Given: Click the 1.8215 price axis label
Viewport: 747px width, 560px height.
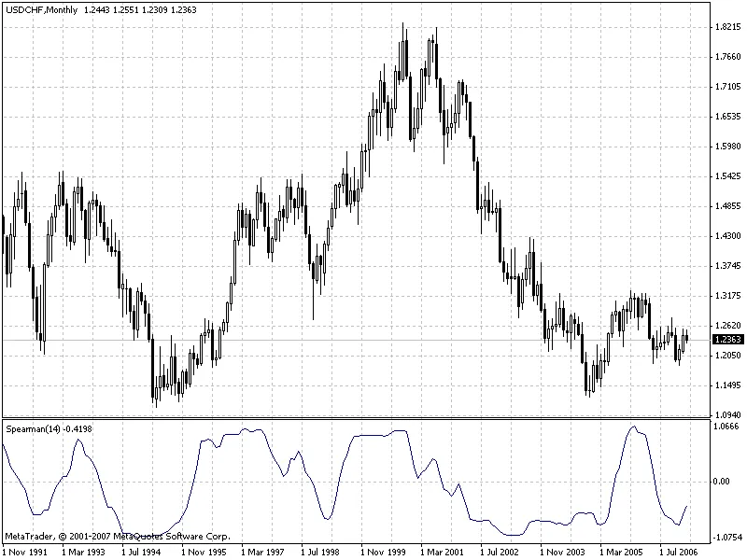Looking at the screenshot, I should click(x=726, y=27).
